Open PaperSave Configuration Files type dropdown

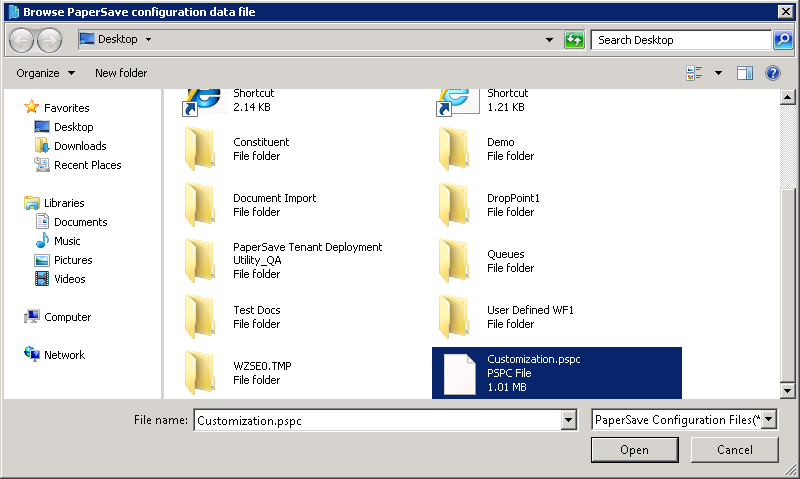click(768, 420)
